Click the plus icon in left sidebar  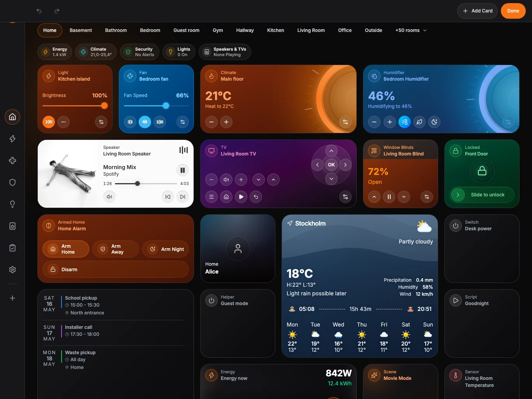[12, 298]
